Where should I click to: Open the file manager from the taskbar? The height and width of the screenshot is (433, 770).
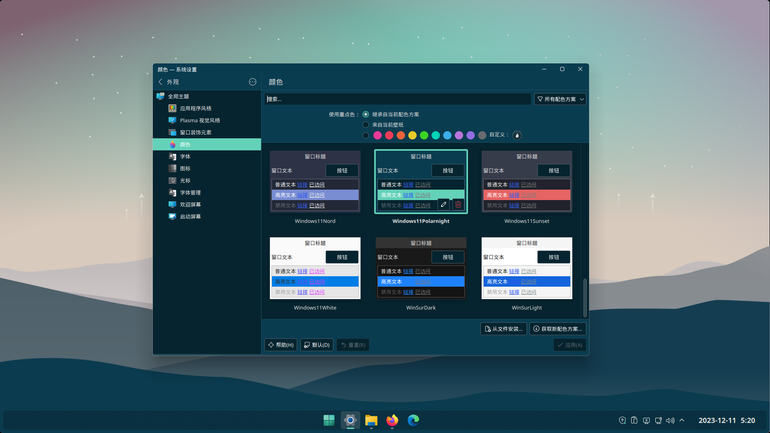click(371, 420)
